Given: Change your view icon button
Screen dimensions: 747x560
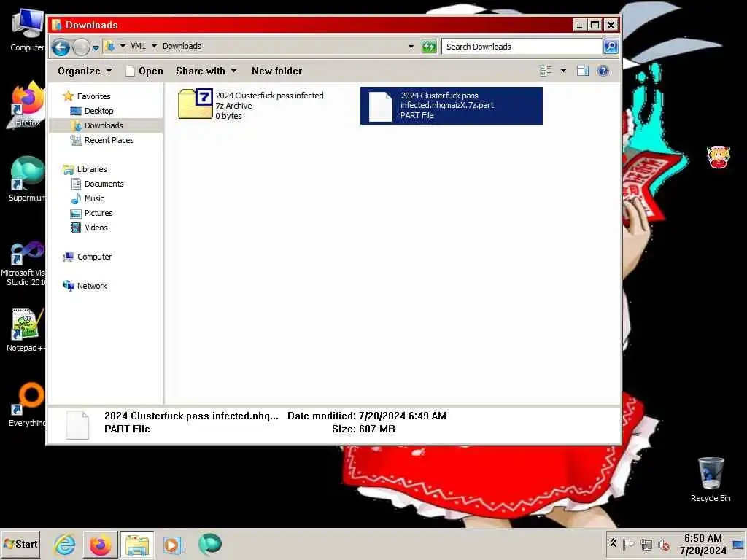Looking at the screenshot, I should (546, 71).
